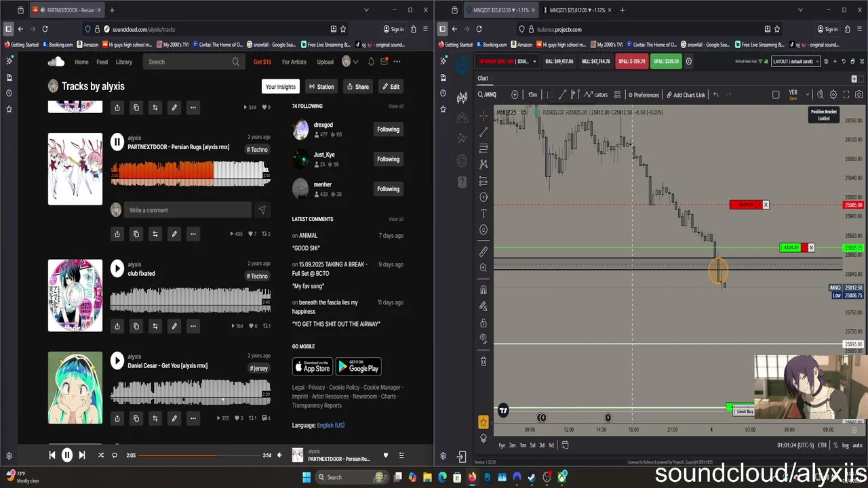Seek within Persian Rugs waveform
This screenshot has width=868, height=488.
(x=191, y=173)
